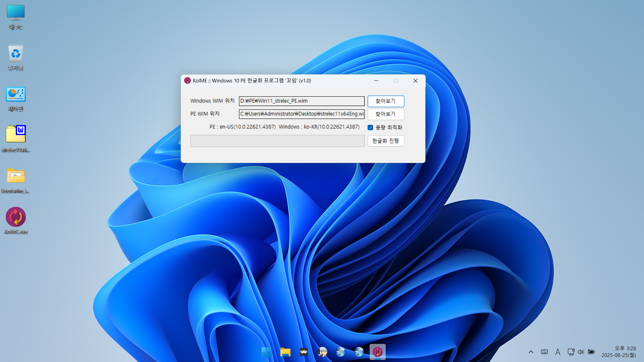The image size is (644, 362).
Task: Open the touch keyboard tray icon
Action: tap(544, 352)
